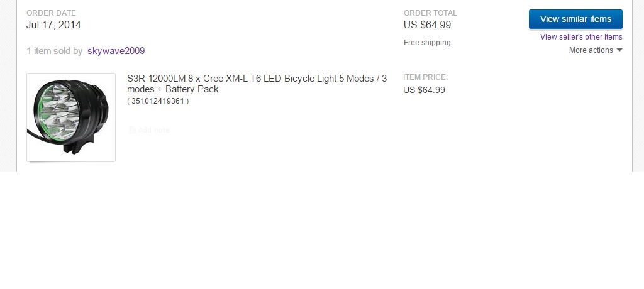644x289 pixels.
Task: Click the US $64.99 under Item Price
Action: coord(424,90)
